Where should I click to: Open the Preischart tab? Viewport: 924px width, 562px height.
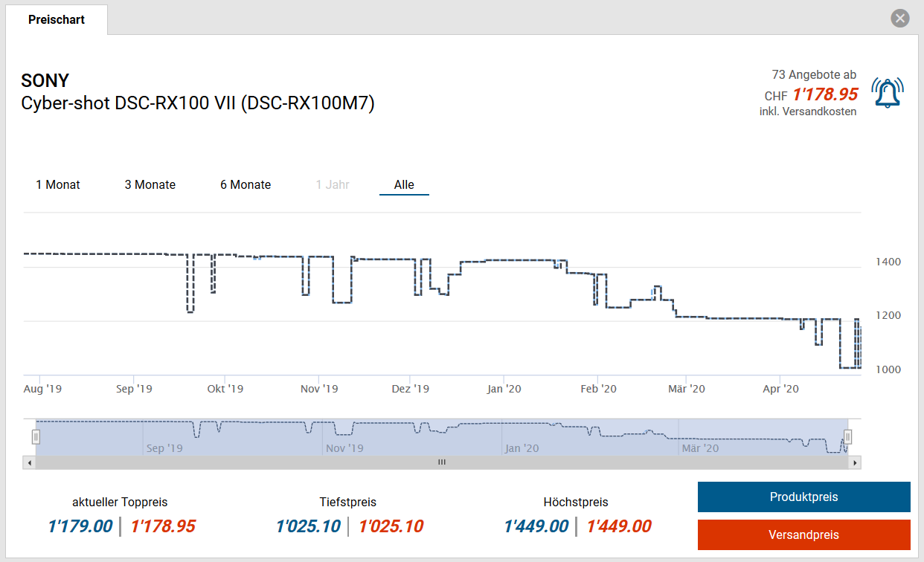tap(57, 19)
